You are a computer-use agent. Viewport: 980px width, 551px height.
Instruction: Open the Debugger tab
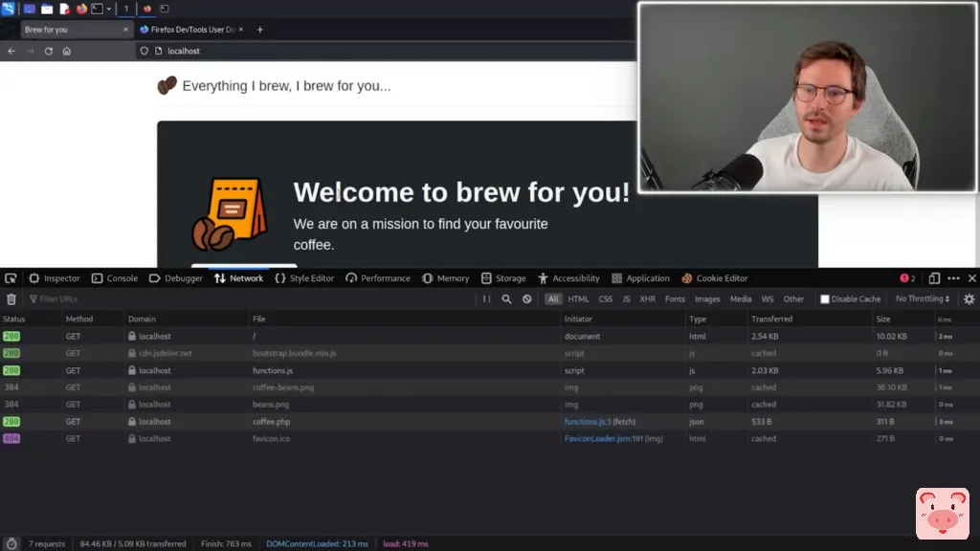point(176,278)
